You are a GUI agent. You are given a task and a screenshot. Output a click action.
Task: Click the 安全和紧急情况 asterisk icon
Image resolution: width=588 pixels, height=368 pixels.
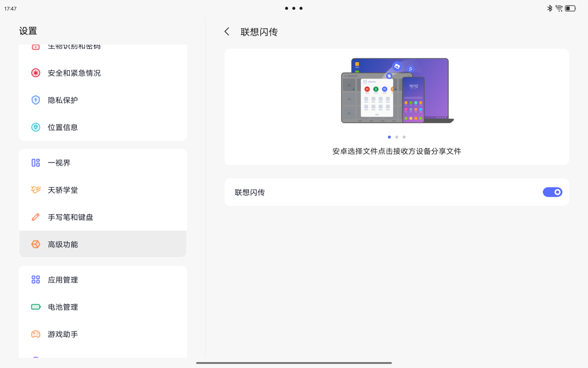point(35,73)
